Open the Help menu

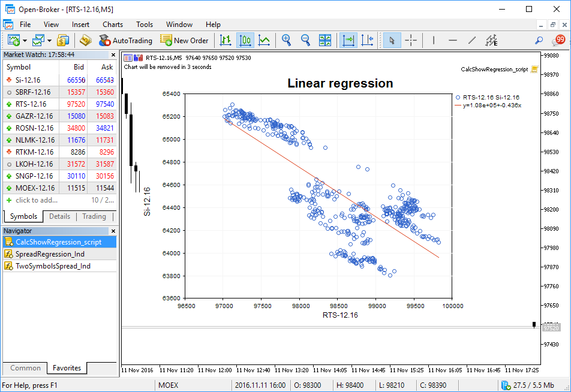click(213, 25)
